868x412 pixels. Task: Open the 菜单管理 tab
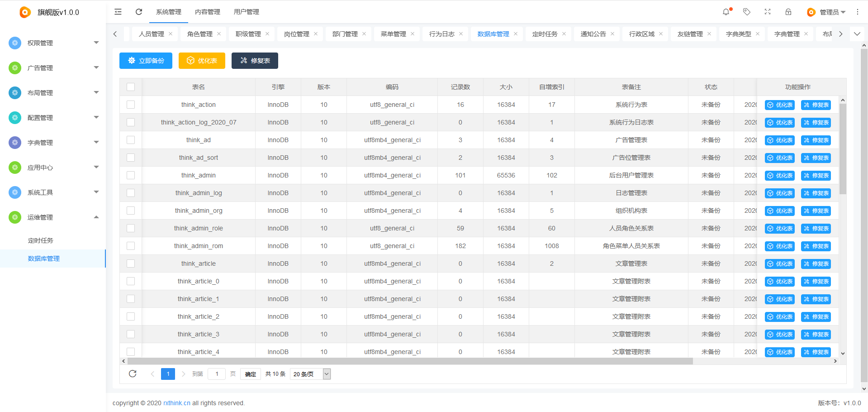[394, 34]
